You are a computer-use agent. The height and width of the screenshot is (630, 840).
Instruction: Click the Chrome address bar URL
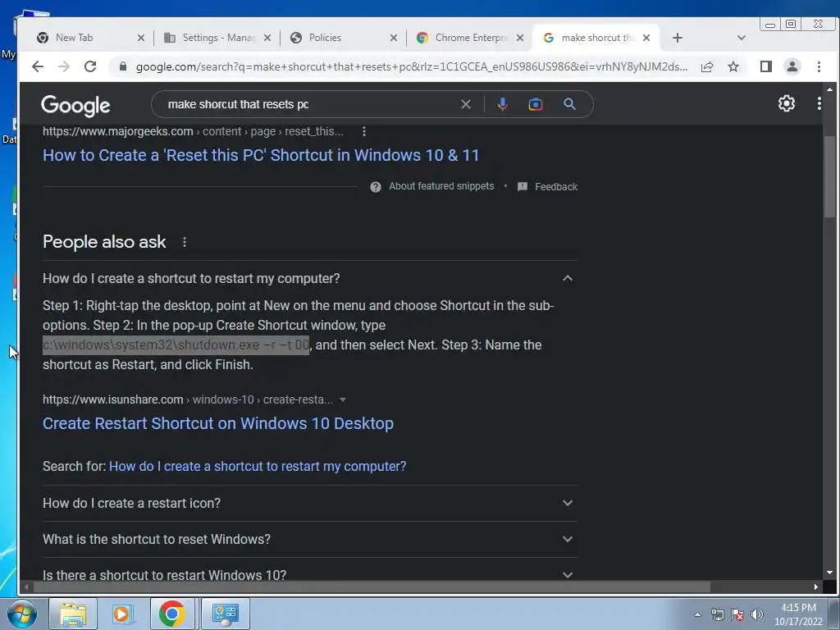click(x=412, y=66)
